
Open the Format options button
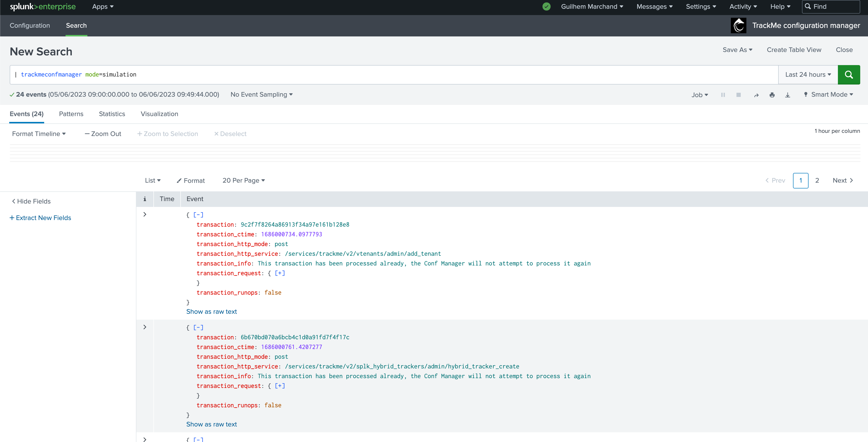pos(191,181)
